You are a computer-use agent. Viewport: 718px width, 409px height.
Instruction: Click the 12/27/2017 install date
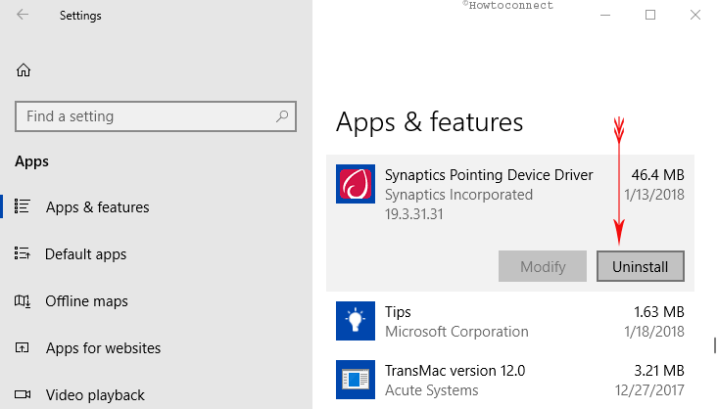(649, 390)
